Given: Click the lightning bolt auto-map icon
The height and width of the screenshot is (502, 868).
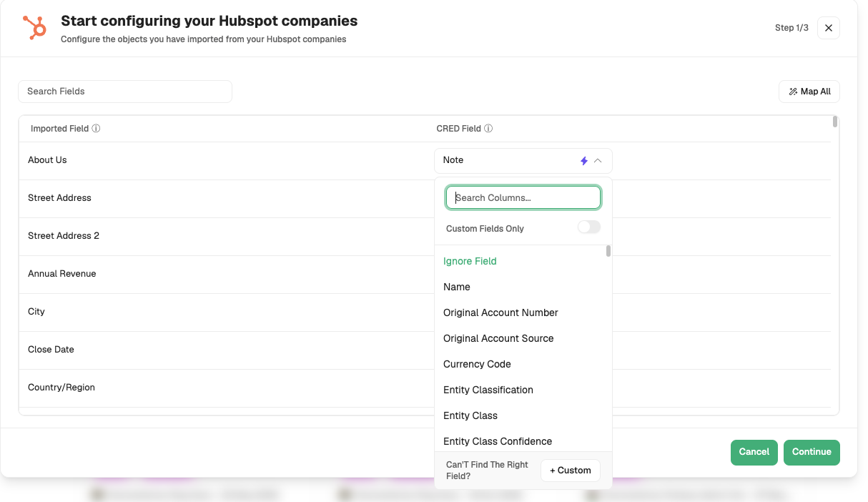Looking at the screenshot, I should point(584,161).
